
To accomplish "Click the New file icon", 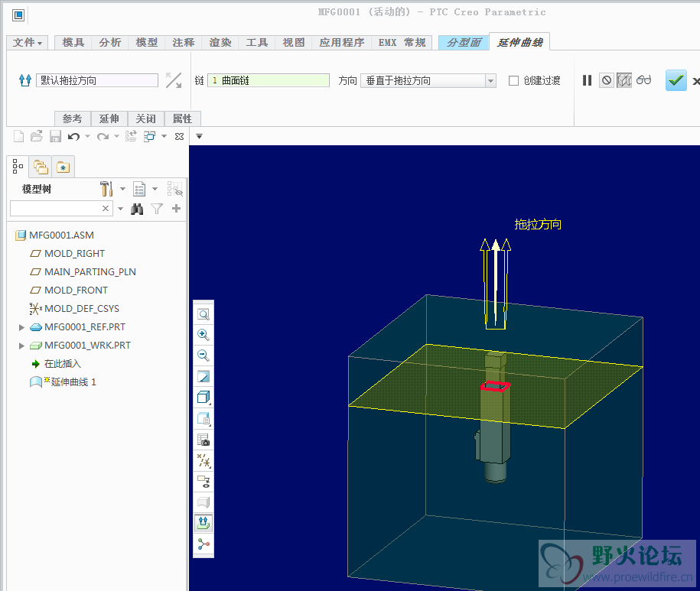I will (19, 136).
